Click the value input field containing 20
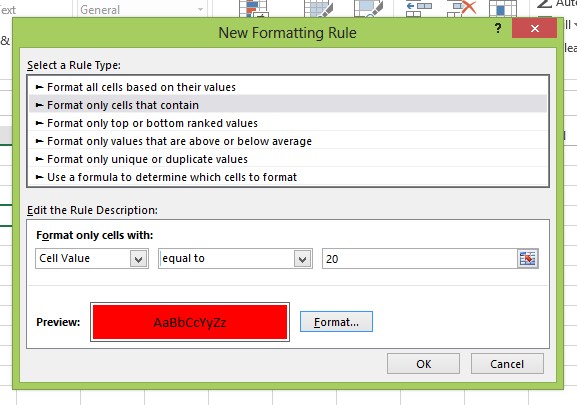Image resolution: width=577 pixels, height=405 pixels. (x=420, y=259)
